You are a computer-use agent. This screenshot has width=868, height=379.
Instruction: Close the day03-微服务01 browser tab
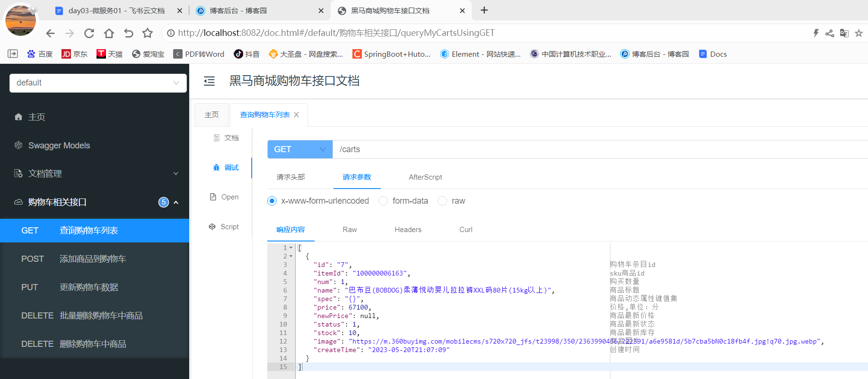click(180, 10)
